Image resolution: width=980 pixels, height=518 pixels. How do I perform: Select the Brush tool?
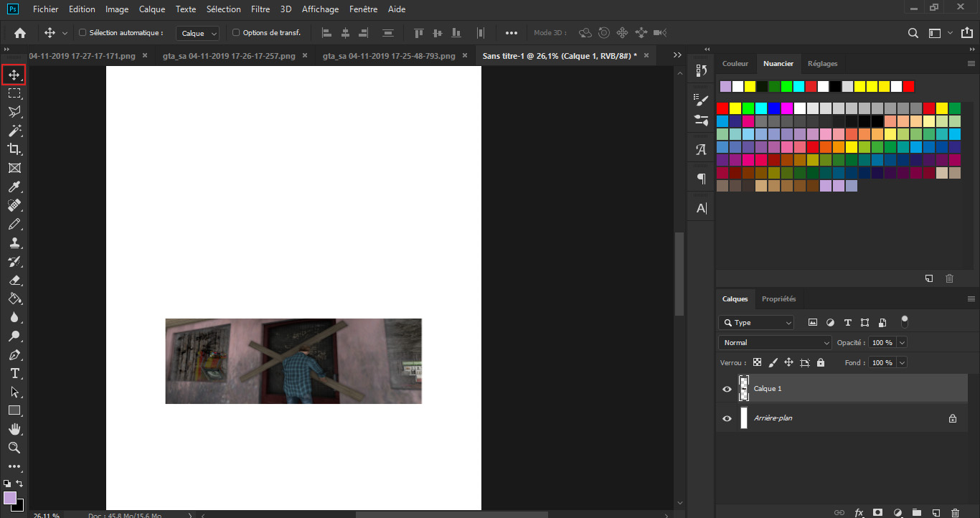(14, 224)
